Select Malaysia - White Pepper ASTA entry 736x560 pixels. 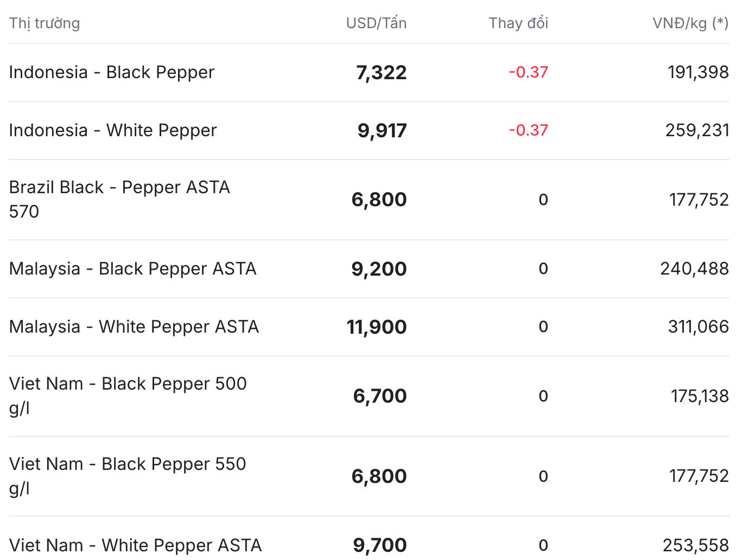click(134, 327)
